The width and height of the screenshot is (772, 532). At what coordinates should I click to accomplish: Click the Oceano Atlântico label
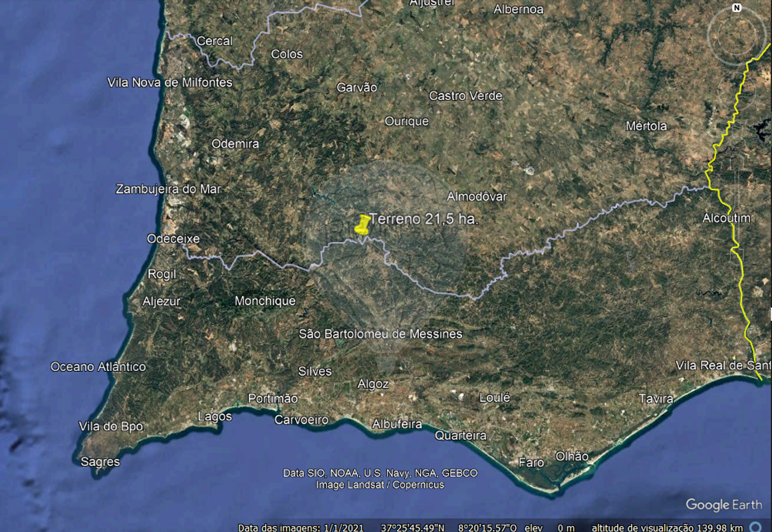(98, 367)
